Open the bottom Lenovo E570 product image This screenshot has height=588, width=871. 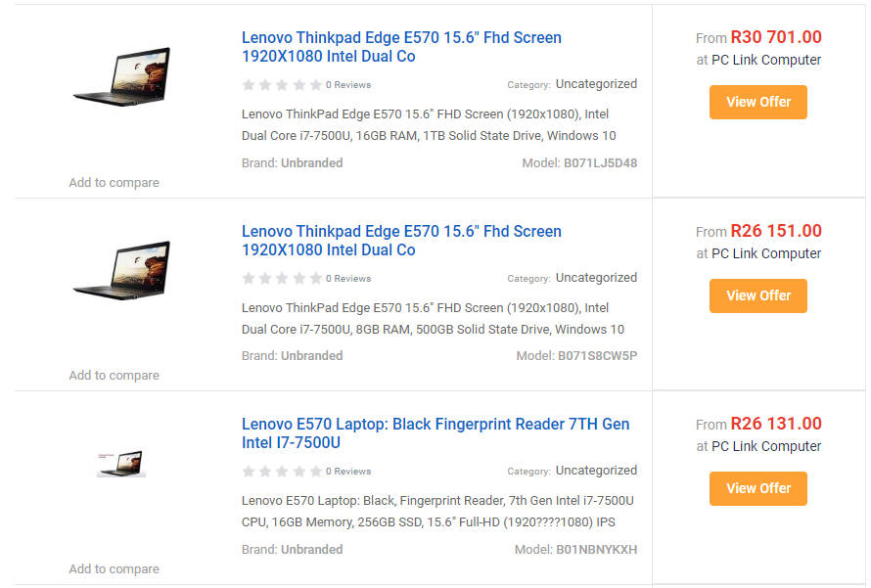point(121,465)
